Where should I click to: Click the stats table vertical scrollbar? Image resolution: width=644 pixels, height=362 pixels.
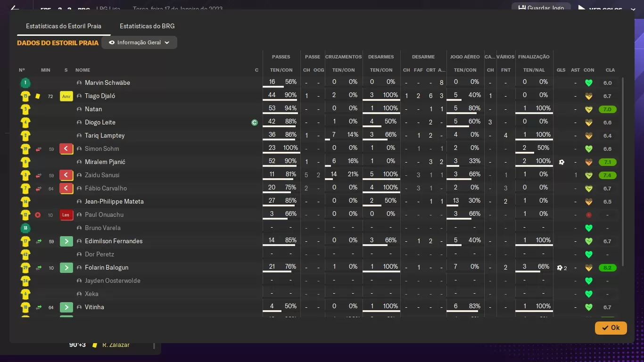(623, 172)
